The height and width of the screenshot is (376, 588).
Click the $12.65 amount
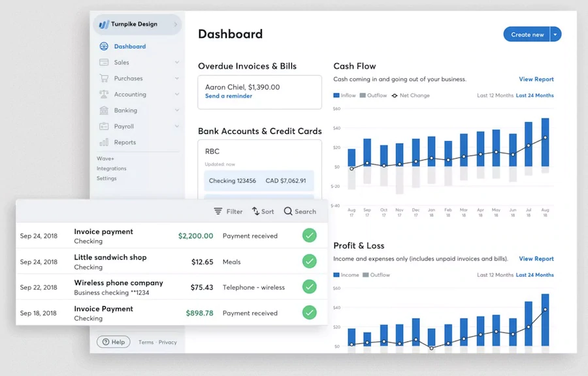click(202, 262)
